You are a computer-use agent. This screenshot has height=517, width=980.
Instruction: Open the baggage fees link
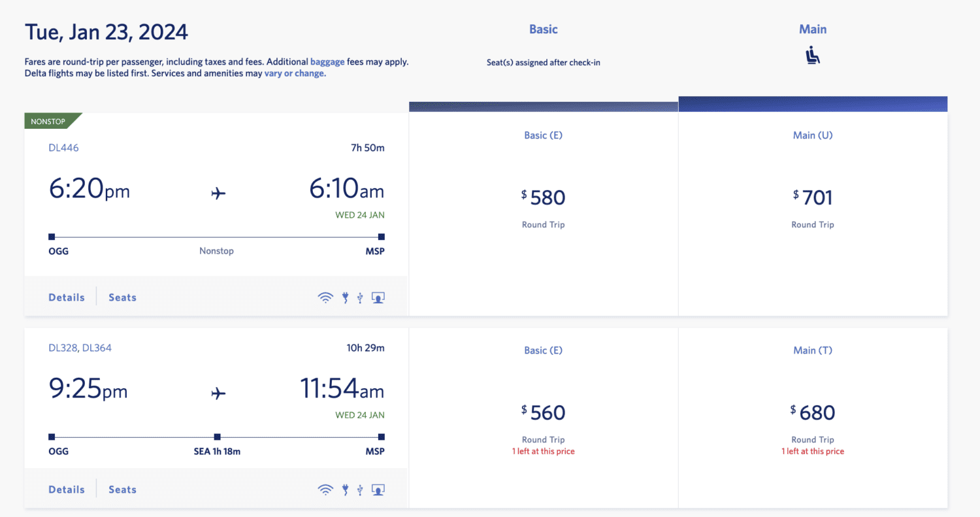327,61
